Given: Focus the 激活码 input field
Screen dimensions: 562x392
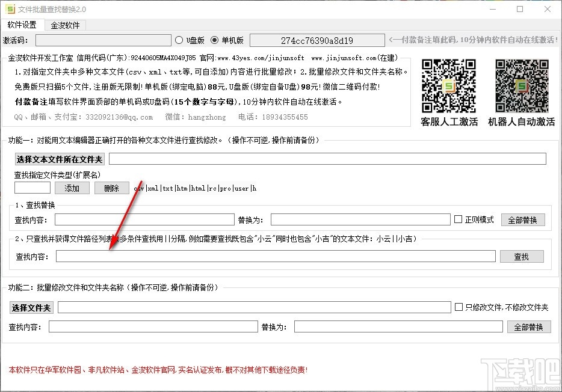Looking at the screenshot, I should coord(103,40).
